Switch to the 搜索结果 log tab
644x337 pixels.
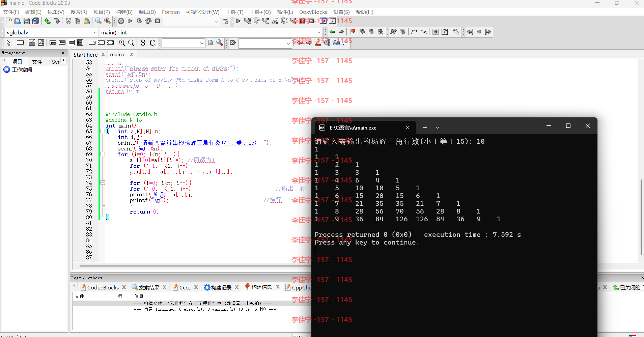tap(149, 287)
